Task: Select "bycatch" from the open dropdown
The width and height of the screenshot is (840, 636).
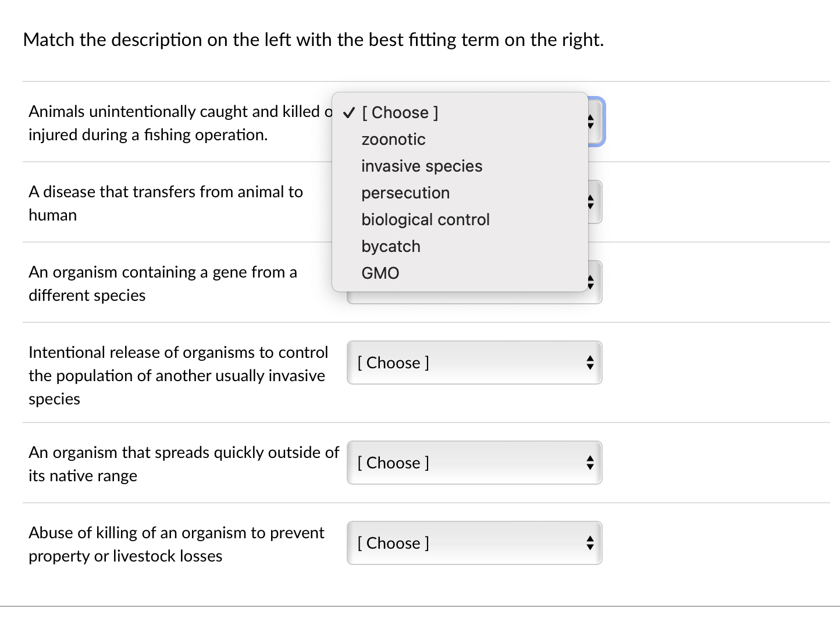Action: (x=390, y=246)
